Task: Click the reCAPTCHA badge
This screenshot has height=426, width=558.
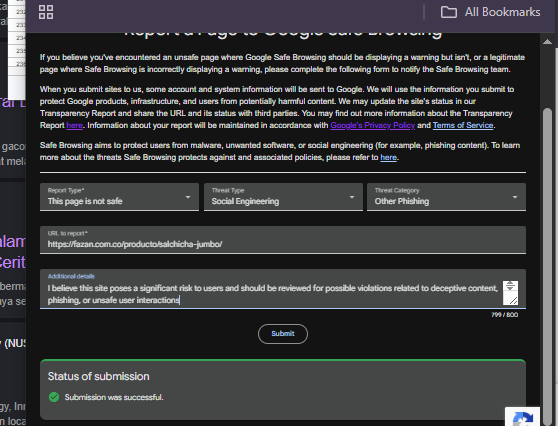Action: (522, 416)
